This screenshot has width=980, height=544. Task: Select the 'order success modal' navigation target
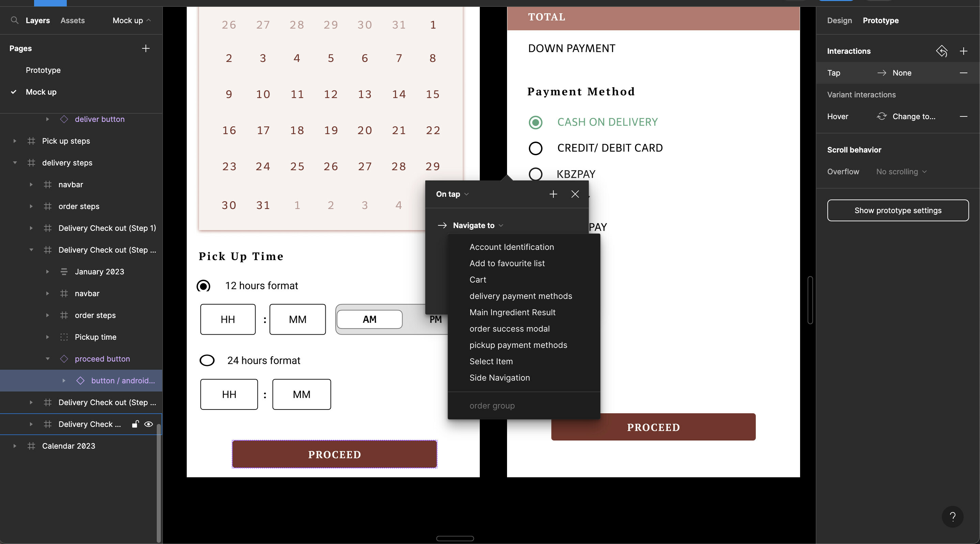tap(509, 328)
